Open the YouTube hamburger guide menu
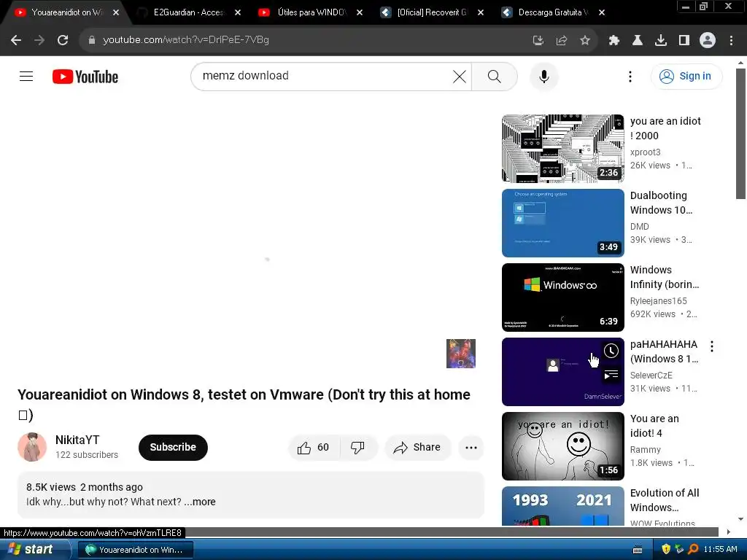Image resolution: width=747 pixels, height=560 pixels. (26, 76)
